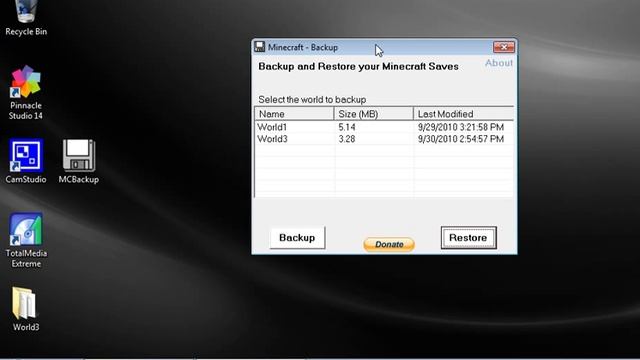Screen dimensions: 640x360
Task: Click the Minecraft - Backup title bar text
Action: (x=303, y=47)
